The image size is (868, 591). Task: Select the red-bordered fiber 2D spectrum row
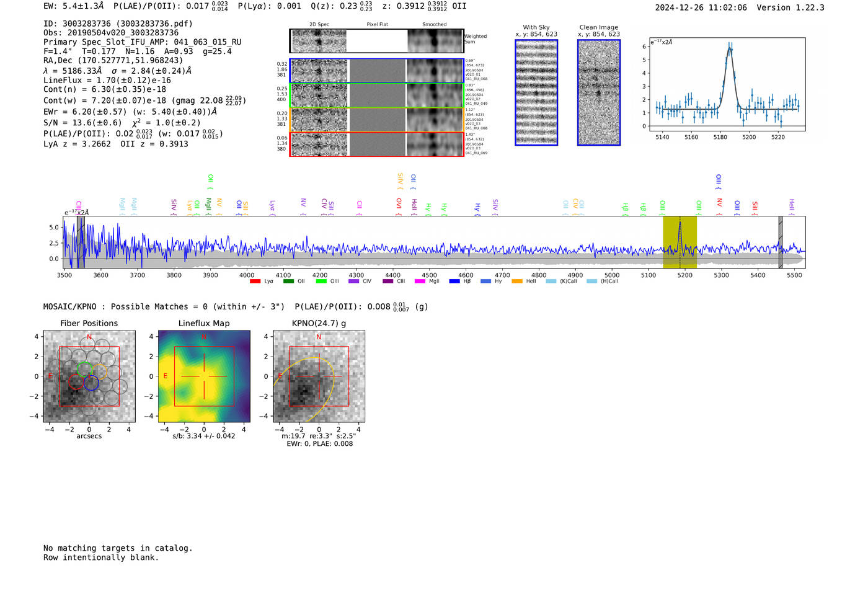point(377,144)
